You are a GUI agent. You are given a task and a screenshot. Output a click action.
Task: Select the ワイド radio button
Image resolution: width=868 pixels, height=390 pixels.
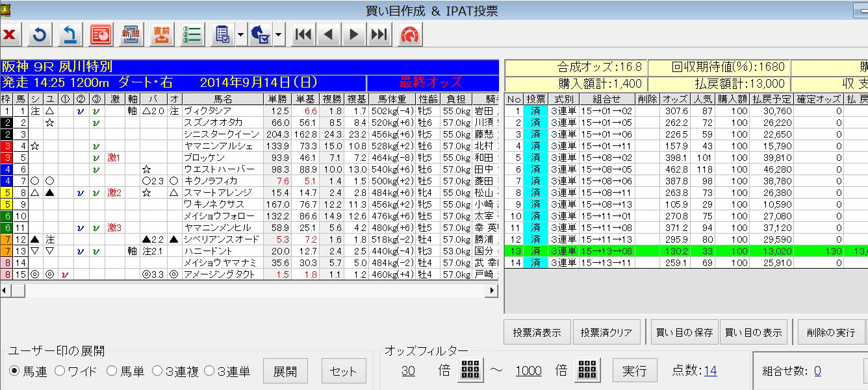tap(60, 371)
